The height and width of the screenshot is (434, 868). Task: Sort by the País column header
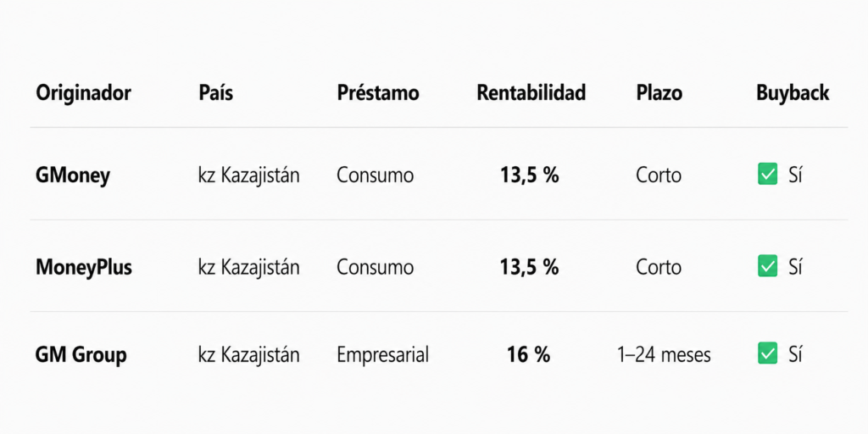click(x=216, y=93)
